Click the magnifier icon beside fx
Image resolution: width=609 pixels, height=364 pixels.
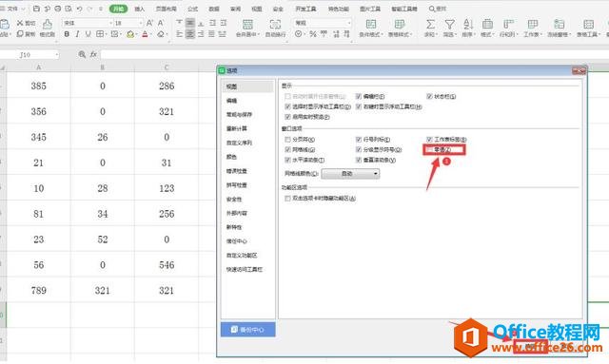pos(82,55)
